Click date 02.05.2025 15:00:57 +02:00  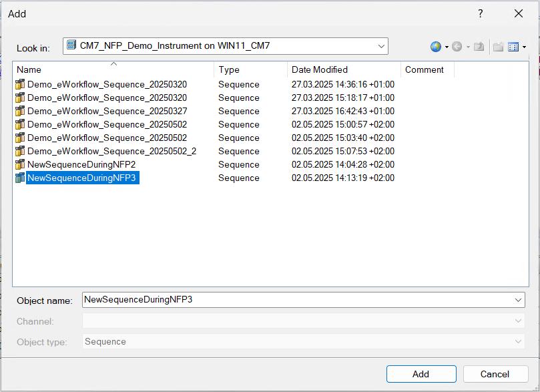pos(342,124)
